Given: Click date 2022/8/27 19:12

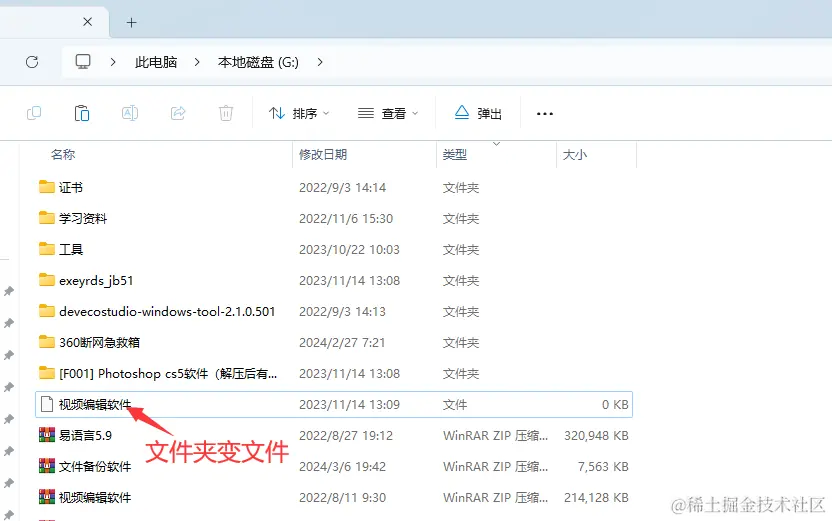Looking at the screenshot, I should (346, 436).
